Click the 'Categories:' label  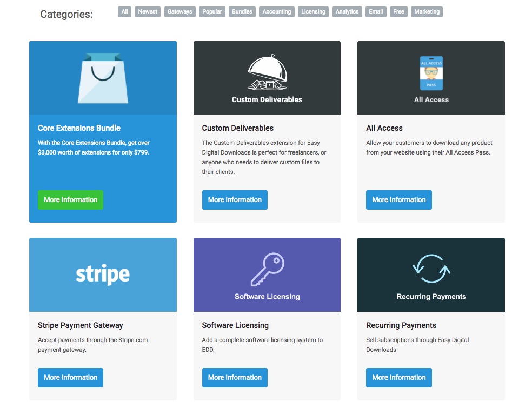click(66, 14)
